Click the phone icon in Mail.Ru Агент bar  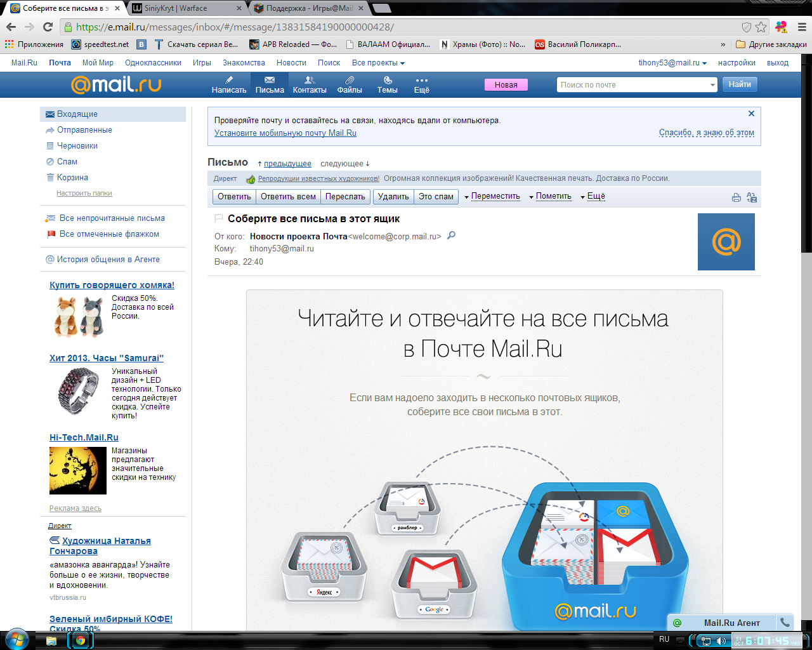pos(785,623)
